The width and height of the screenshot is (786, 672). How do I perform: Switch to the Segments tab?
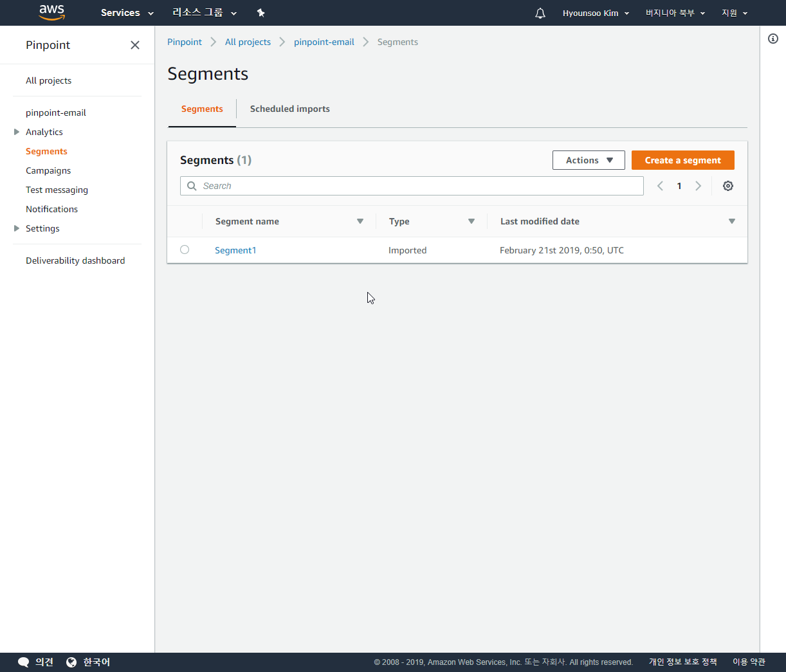[202, 109]
